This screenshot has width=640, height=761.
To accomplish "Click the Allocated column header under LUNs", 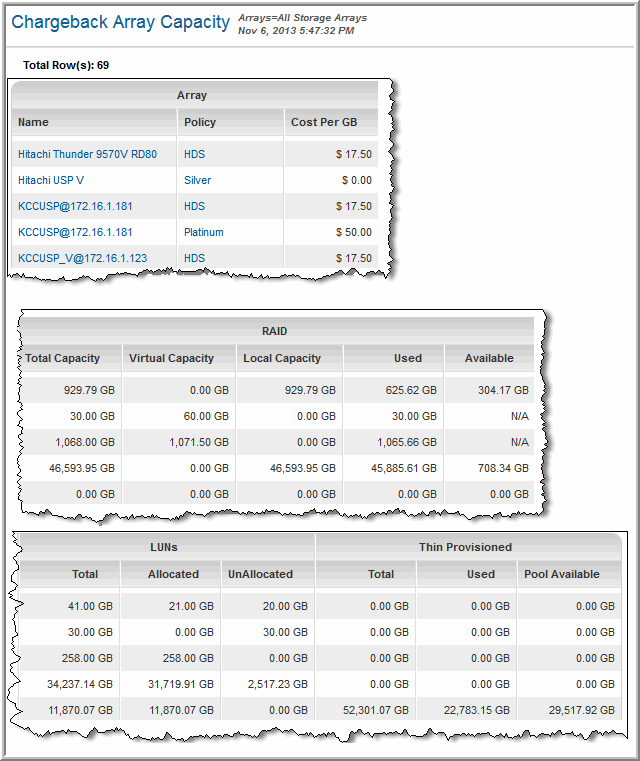I will coord(173,574).
